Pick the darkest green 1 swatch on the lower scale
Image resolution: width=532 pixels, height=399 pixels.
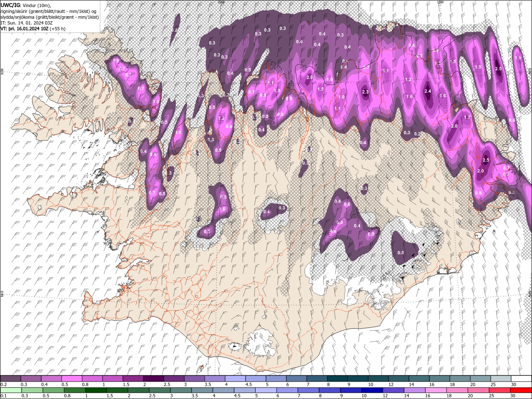[96, 390]
